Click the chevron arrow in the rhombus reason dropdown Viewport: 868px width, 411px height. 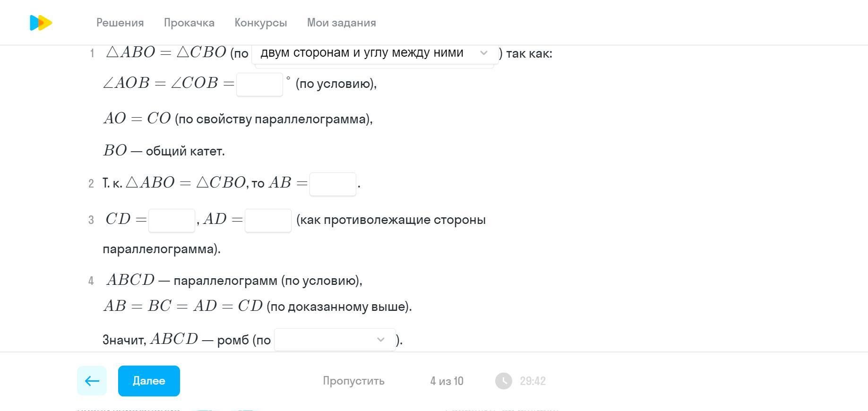click(x=380, y=340)
